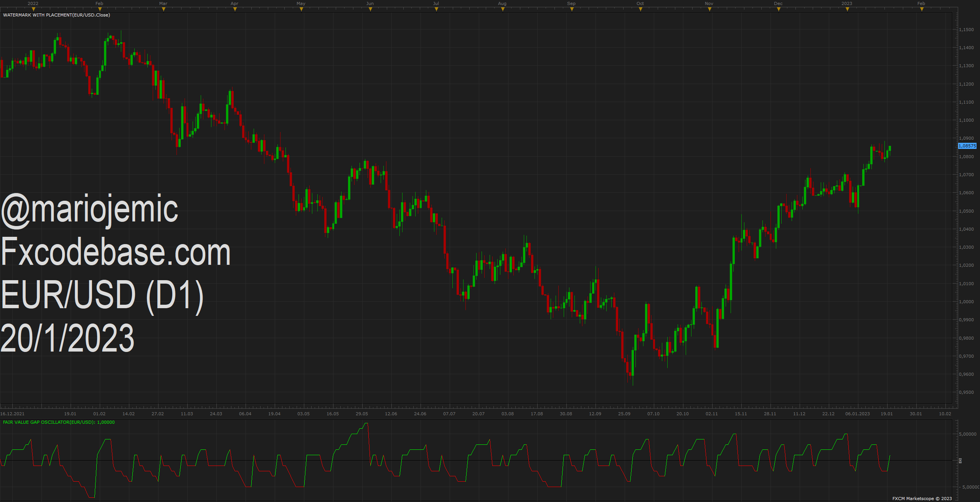Click the 03.08 date axis label

coord(508,414)
